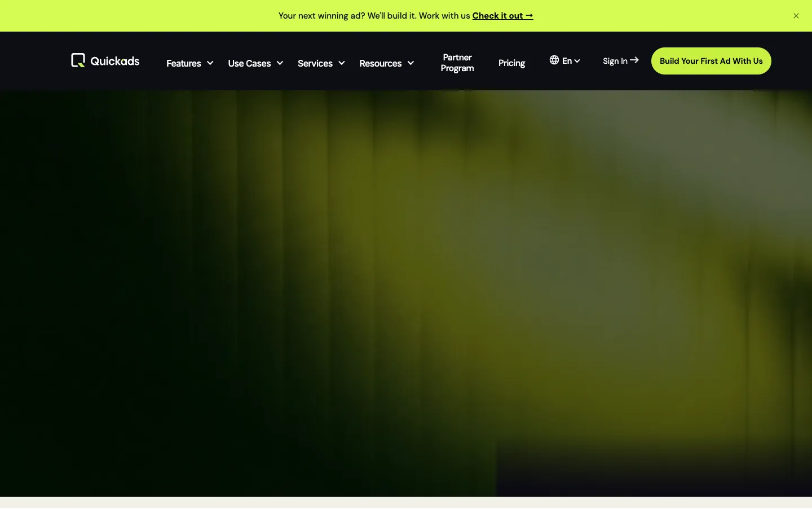Go to Partner Program page
The height and width of the screenshot is (508, 812).
pyautogui.click(x=457, y=63)
